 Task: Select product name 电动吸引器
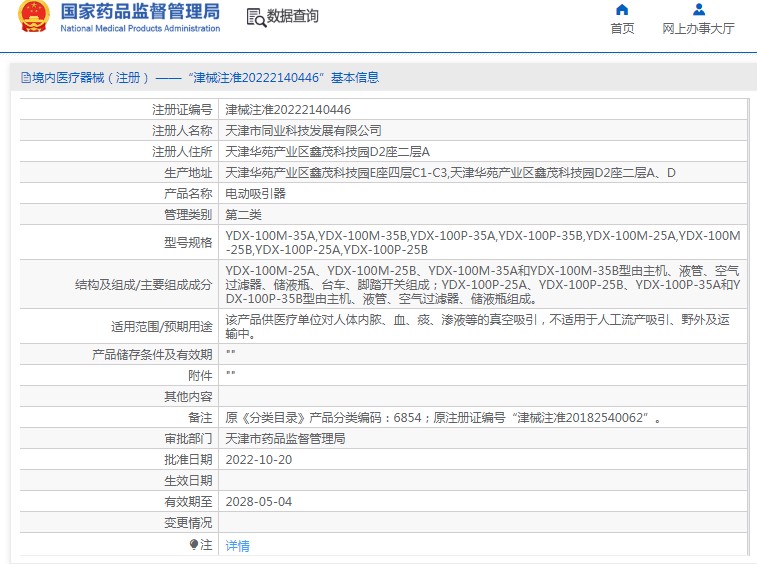(x=255, y=194)
